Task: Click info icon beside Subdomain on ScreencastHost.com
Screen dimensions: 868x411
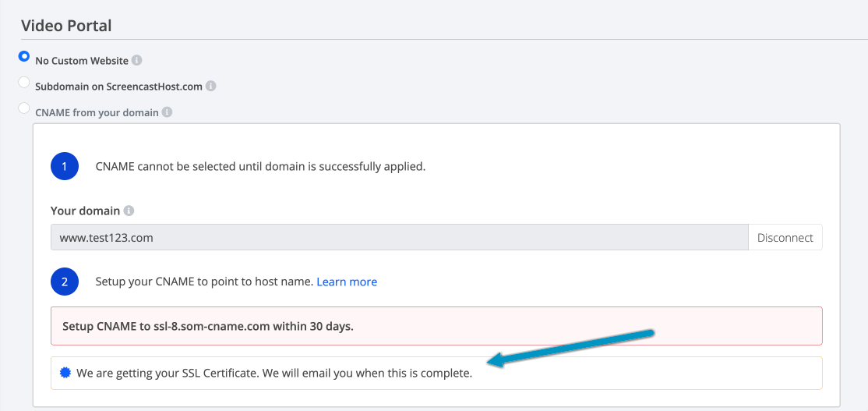Action: point(211,87)
